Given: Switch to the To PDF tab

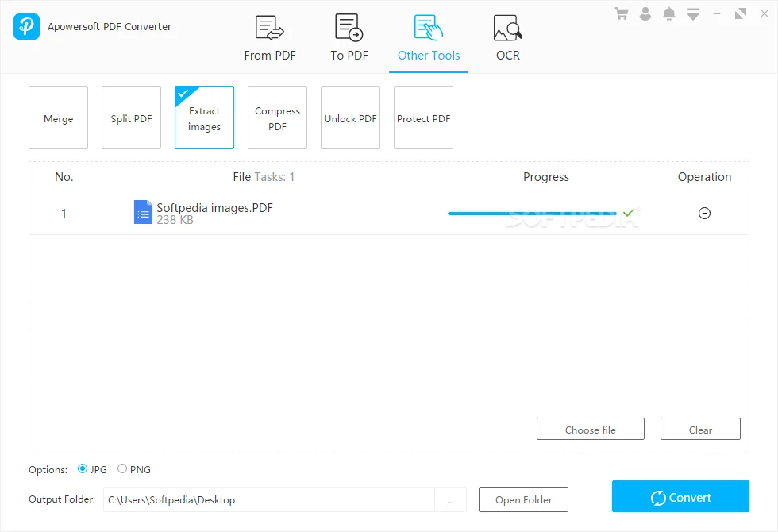Looking at the screenshot, I should 349,38.
